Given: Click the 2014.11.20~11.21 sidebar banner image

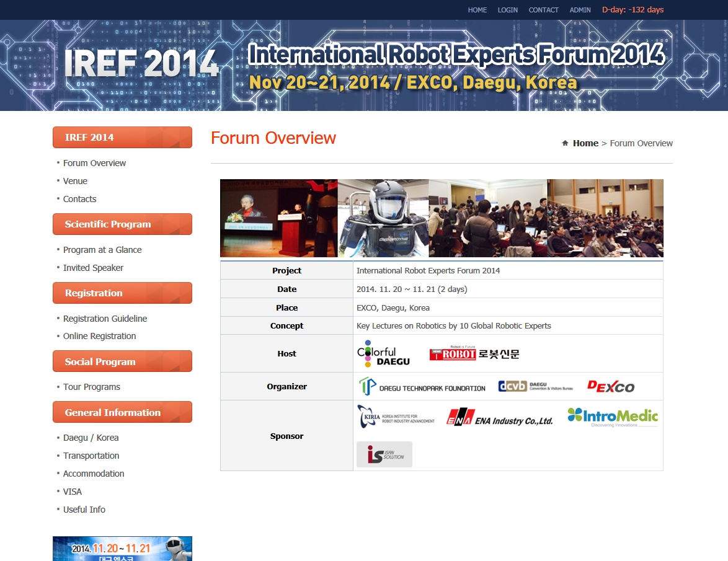Looking at the screenshot, I should tap(123, 549).
